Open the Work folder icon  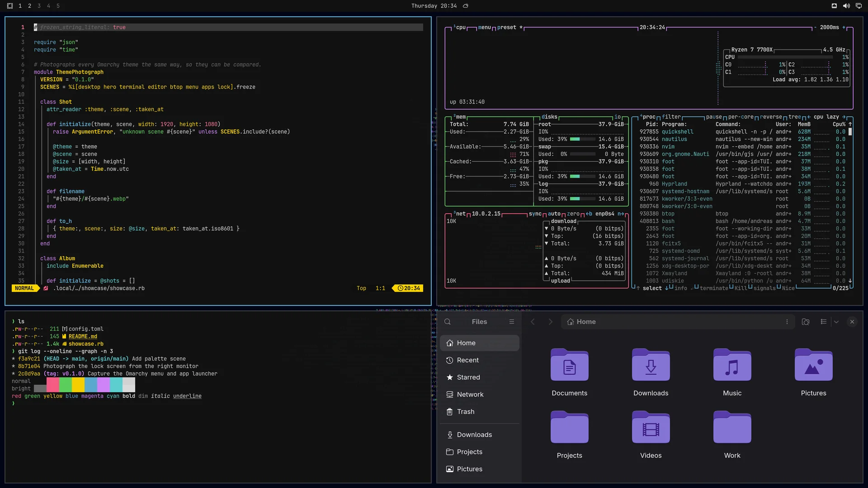(x=732, y=427)
